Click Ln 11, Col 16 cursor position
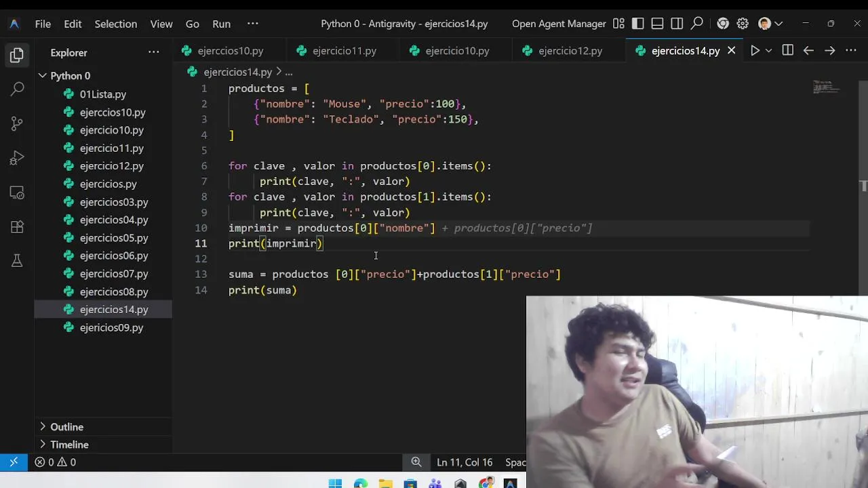 [465, 462]
